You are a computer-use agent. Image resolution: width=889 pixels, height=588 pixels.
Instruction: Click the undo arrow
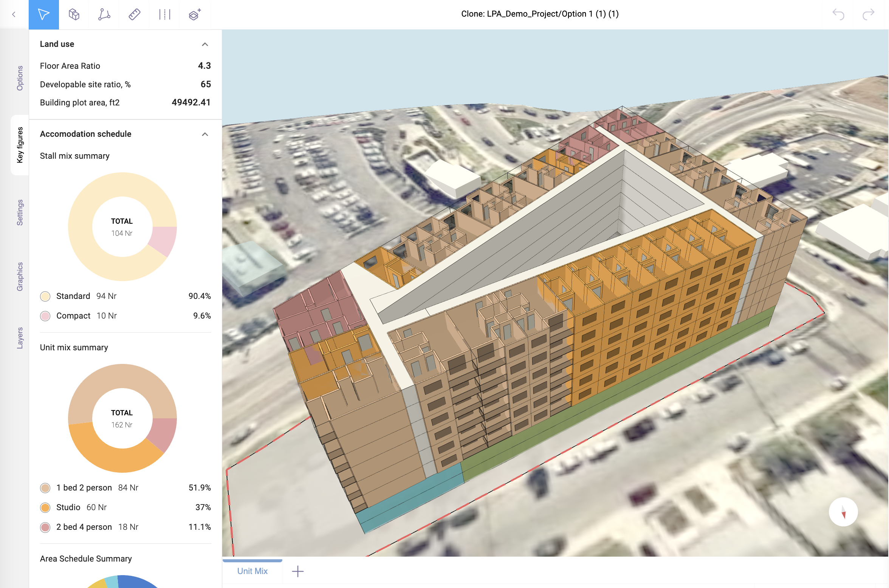pyautogui.click(x=838, y=14)
